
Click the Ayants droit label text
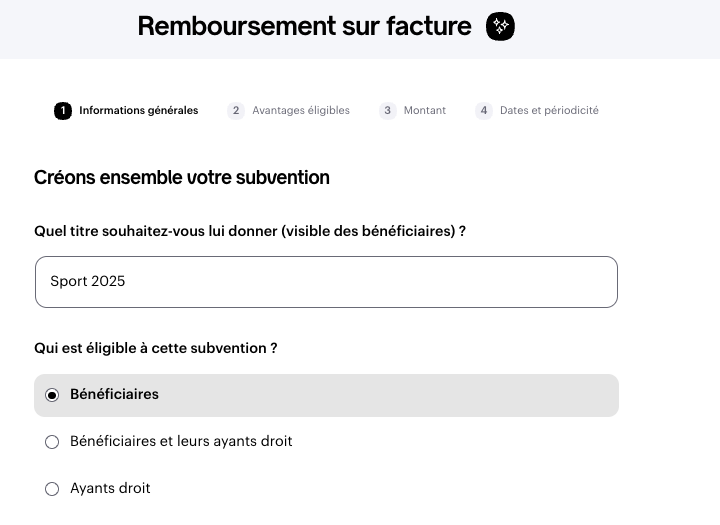(110, 488)
